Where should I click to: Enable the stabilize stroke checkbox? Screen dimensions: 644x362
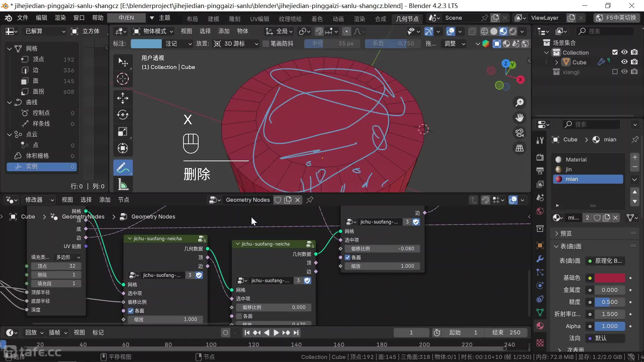(x=266, y=44)
